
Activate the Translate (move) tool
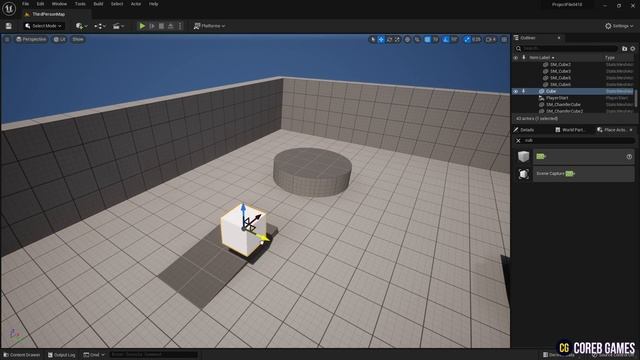point(381,40)
